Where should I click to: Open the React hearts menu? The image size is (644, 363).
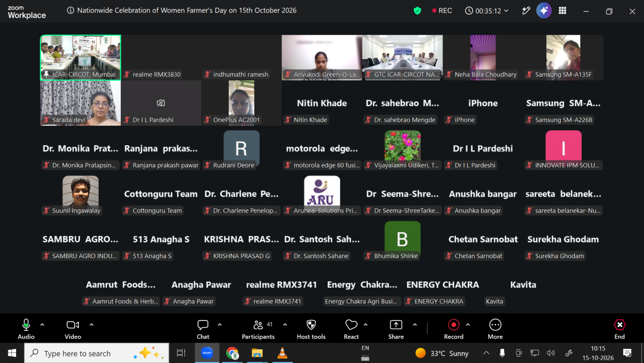click(x=351, y=330)
